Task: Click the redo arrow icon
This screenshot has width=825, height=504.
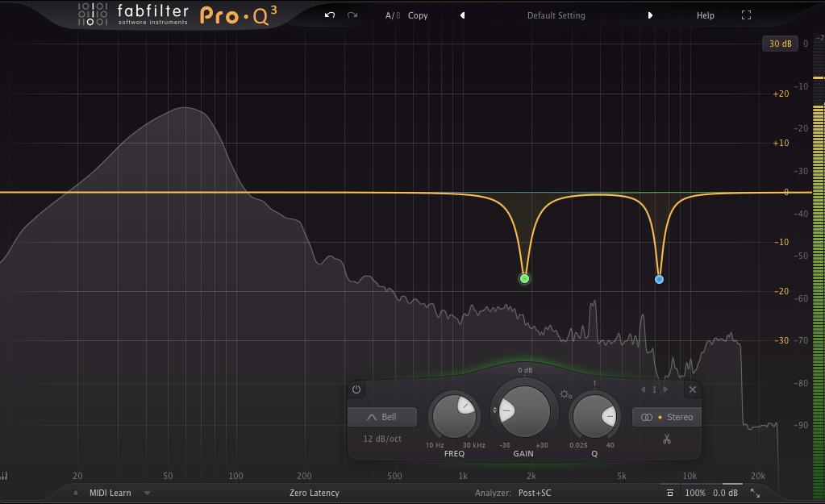Action: coord(352,15)
